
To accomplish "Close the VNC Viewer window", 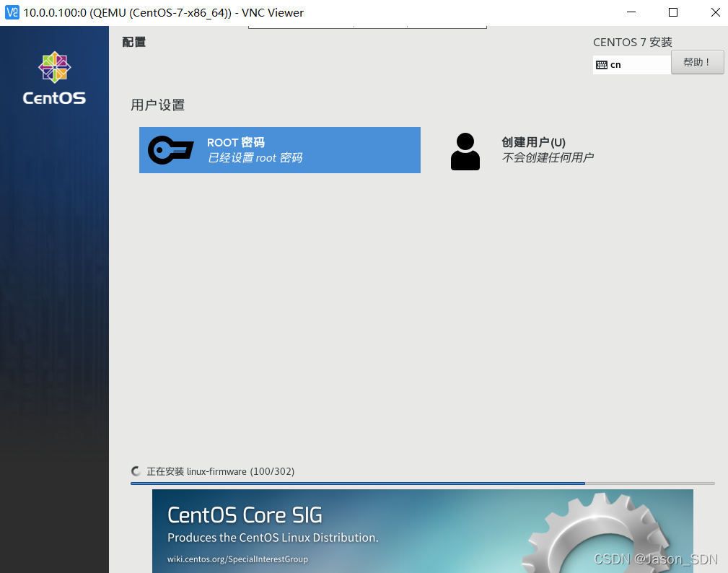I will [715, 12].
